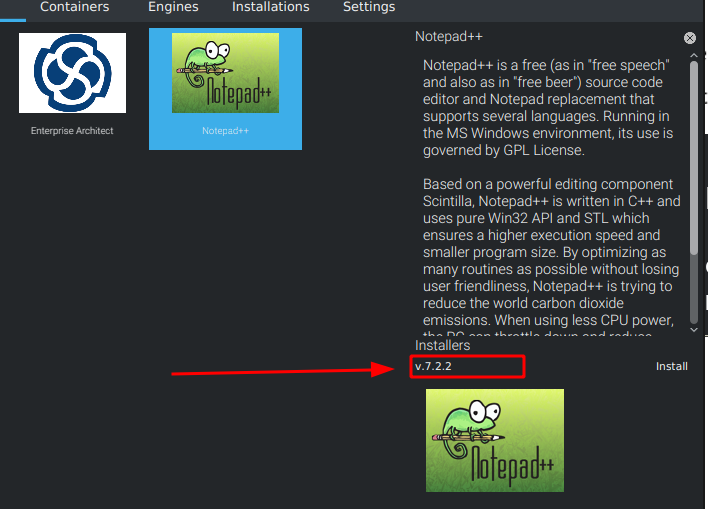Screen dimensions: 708x509
Task: Select the v.7.2.2 installer entry
Action: coord(467,366)
